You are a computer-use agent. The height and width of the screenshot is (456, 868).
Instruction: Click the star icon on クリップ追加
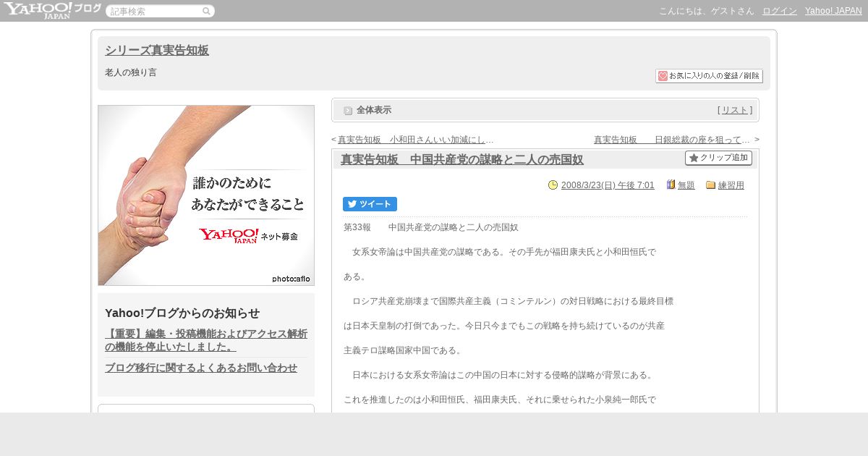point(694,158)
